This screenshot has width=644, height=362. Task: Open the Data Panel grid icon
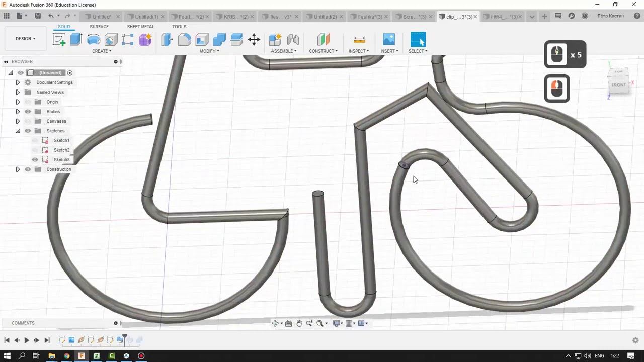(x=7, y=16)
